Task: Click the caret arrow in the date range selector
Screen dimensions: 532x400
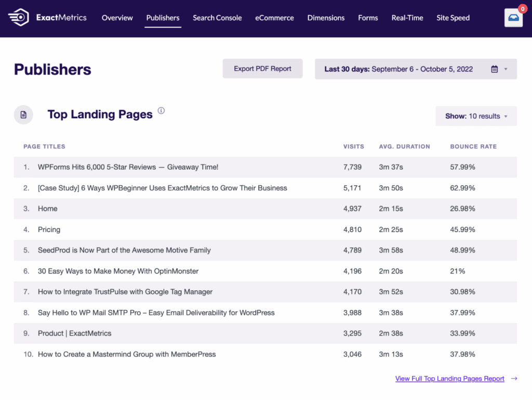Action: pos(506,69)
